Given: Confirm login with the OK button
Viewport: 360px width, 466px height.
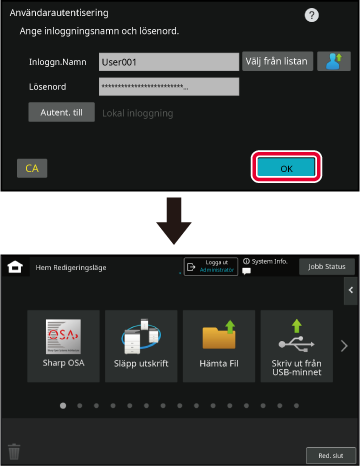Looking at the screenshot, I should [286, 167].
